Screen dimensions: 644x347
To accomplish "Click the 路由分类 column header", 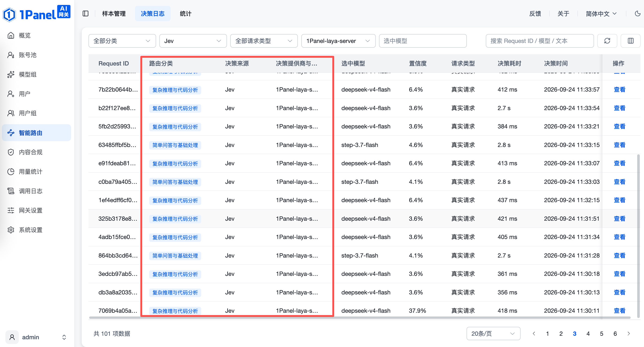I will pos(161,63).
